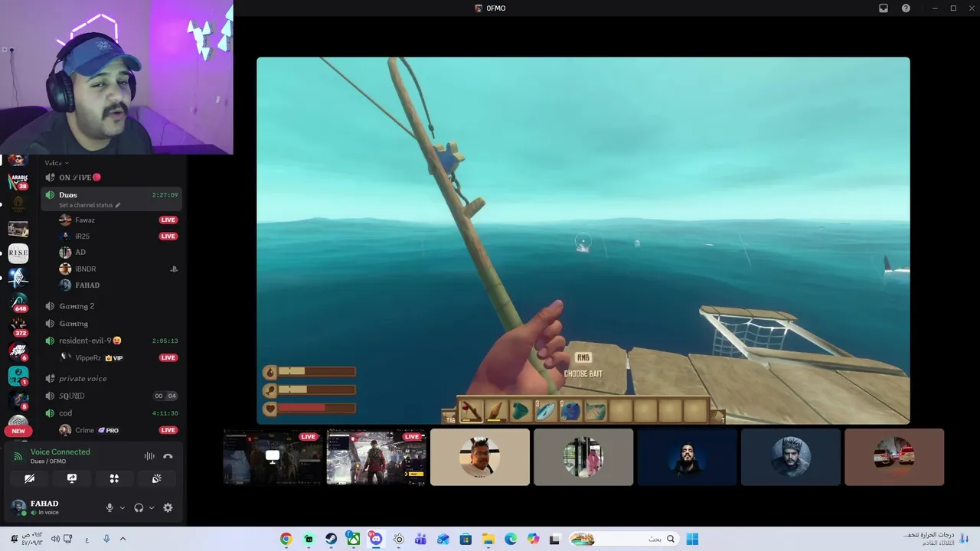Screen dimensions: 980x551
Task: Open the Discord inbox icon in title bar
Action: 884,8
